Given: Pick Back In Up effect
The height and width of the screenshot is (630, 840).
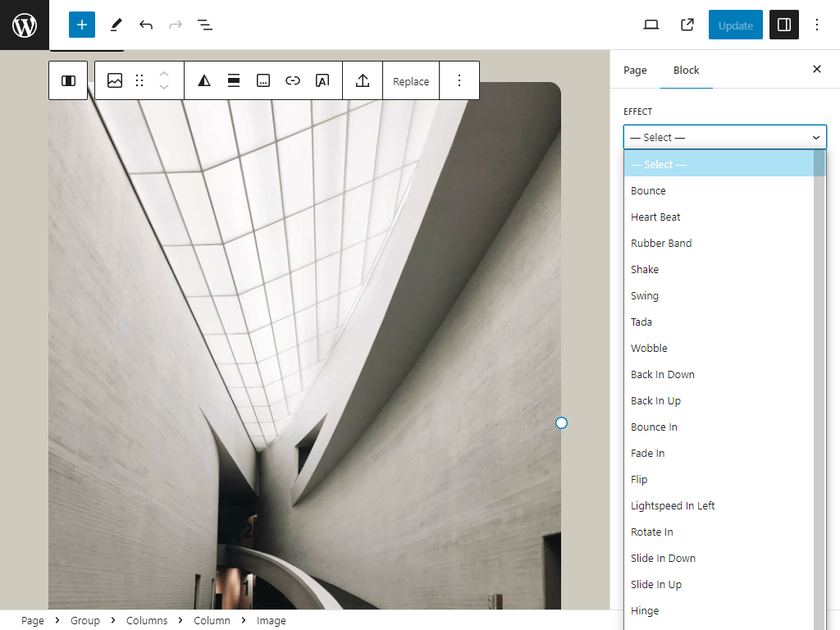Looking at the screenshot, I should click(719, 400).
